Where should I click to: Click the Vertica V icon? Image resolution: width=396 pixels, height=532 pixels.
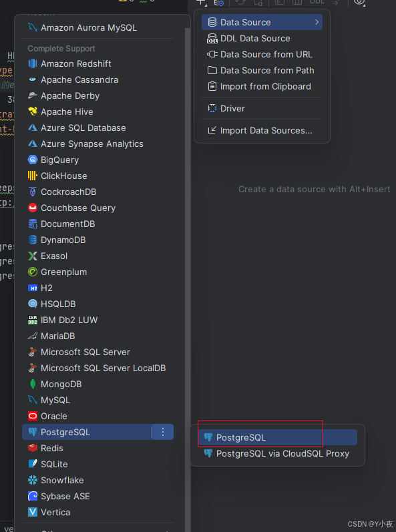click(33, 513)
